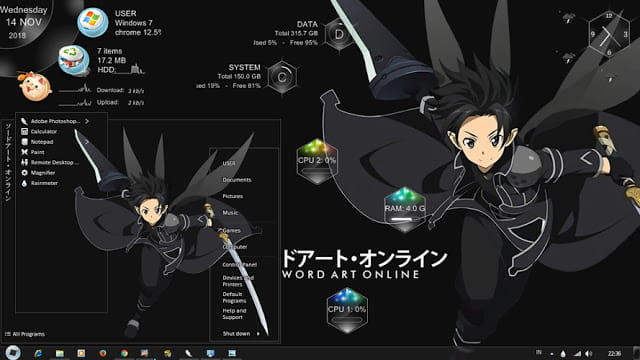Open Help and Support
Screen dimensions: 640x360
pos(234,313)
